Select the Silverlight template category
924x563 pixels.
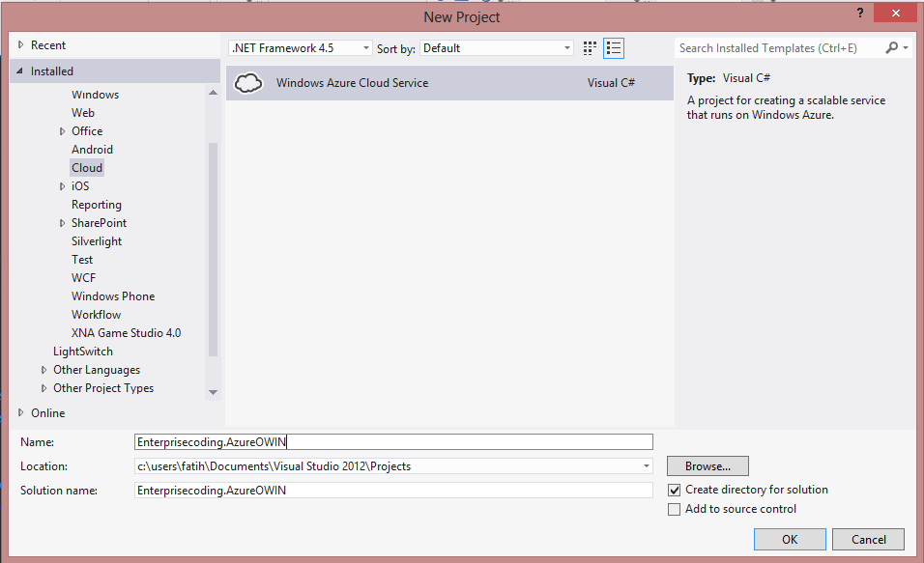pos(97,241)
